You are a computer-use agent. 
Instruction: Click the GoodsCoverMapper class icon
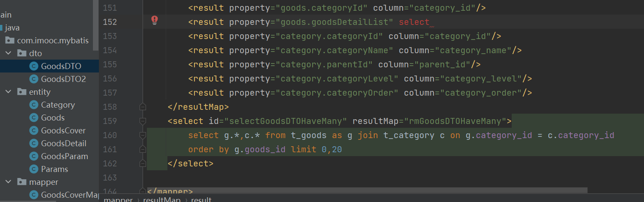[x=34, y=195]
